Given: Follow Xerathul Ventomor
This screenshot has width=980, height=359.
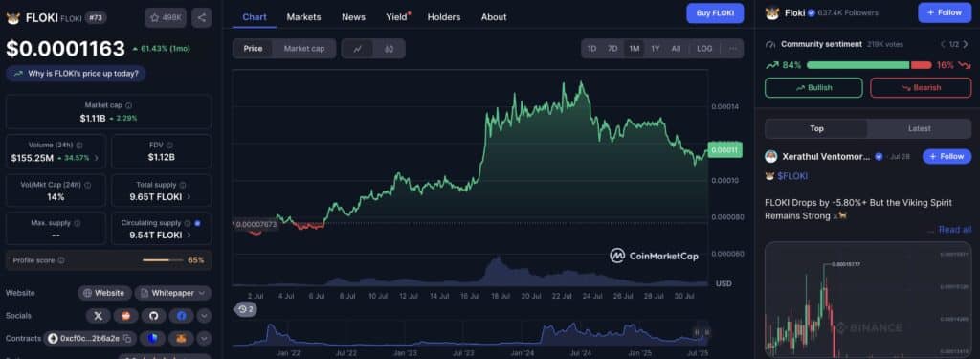Looking at the screenshot, I should (x=947, y=156).
